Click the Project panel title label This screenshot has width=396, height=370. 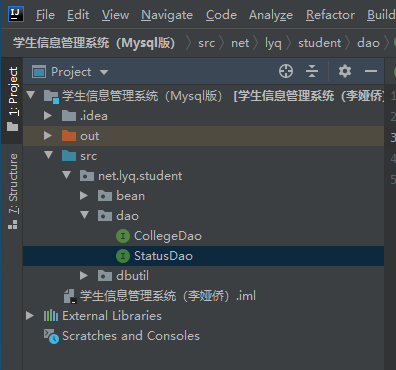pyautogui.click(x=71, y=72)
